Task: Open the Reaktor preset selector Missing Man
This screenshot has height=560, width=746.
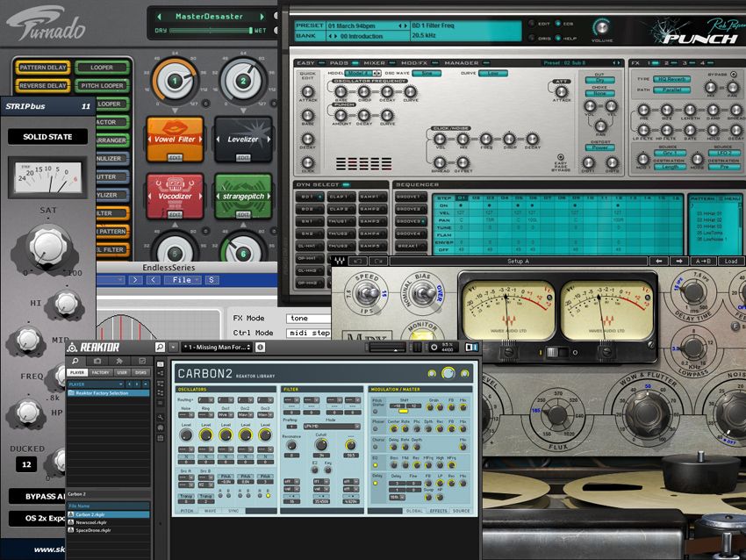Action: coord(217,348)
